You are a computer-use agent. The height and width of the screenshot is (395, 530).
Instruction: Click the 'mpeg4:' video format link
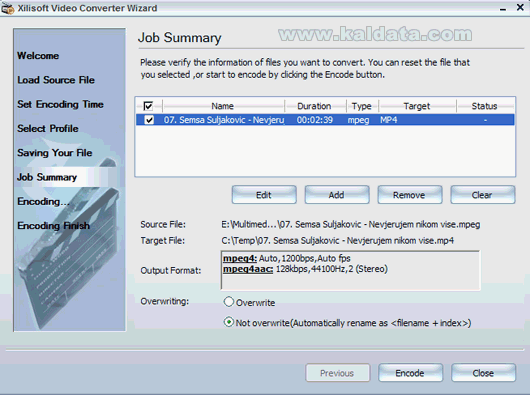pos(240,258)
